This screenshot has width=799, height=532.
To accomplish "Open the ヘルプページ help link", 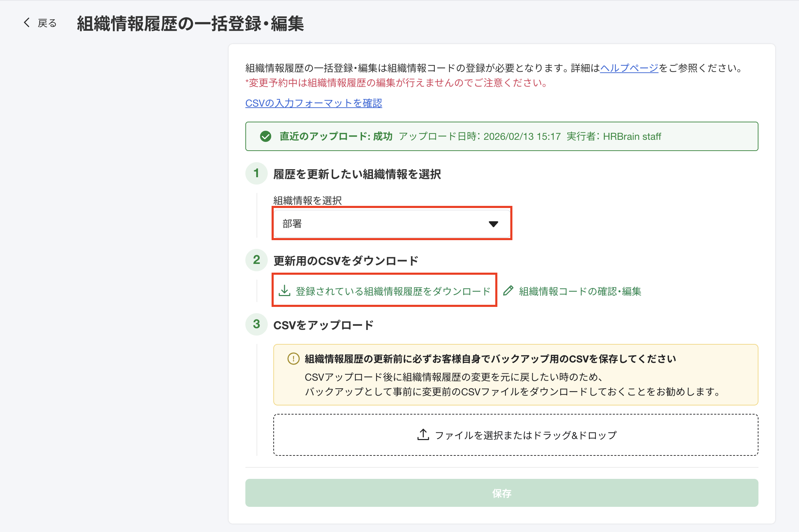I will pos(629,68).
